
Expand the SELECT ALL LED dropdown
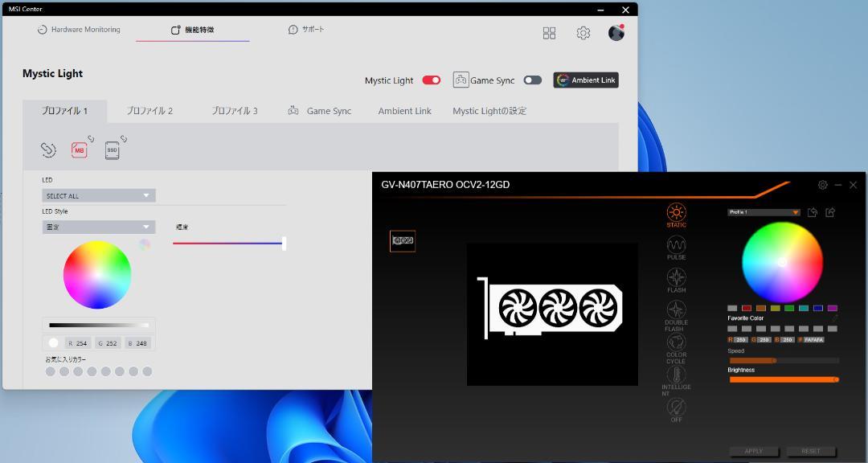(99, 195)
